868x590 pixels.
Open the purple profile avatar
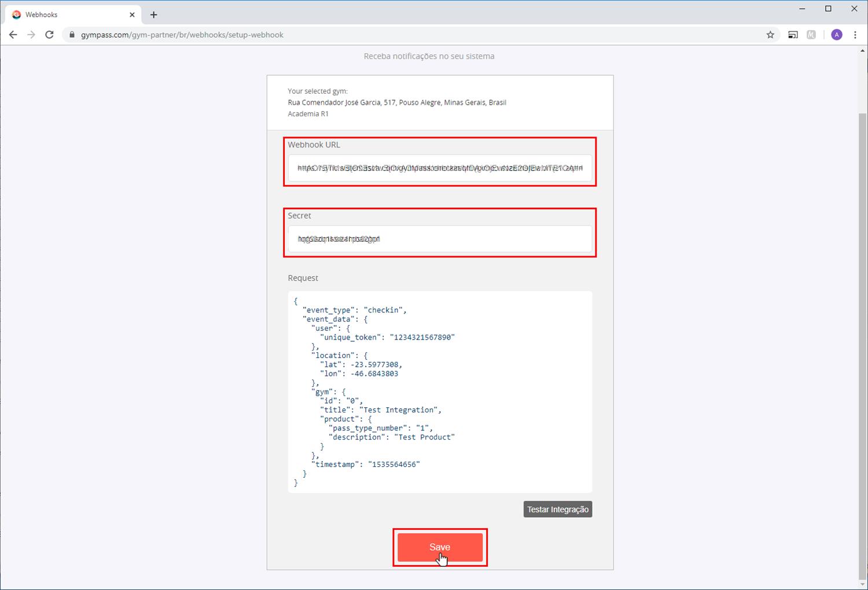[837, 35]
